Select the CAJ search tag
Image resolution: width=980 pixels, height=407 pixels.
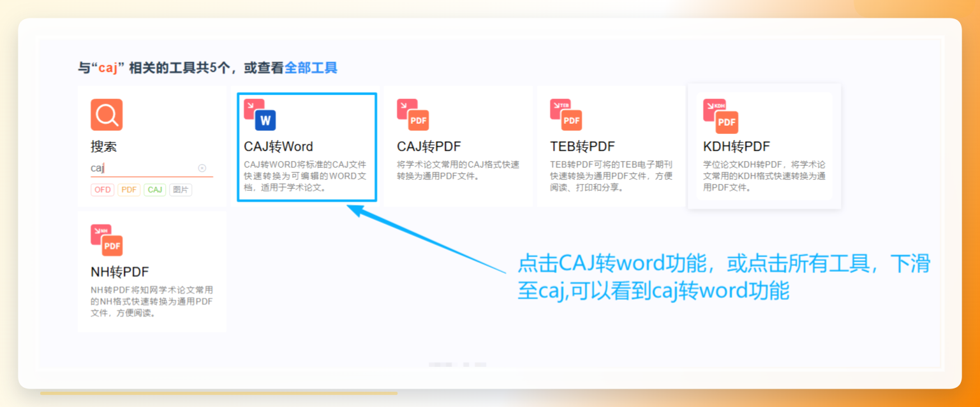click(x=155, y=189)
